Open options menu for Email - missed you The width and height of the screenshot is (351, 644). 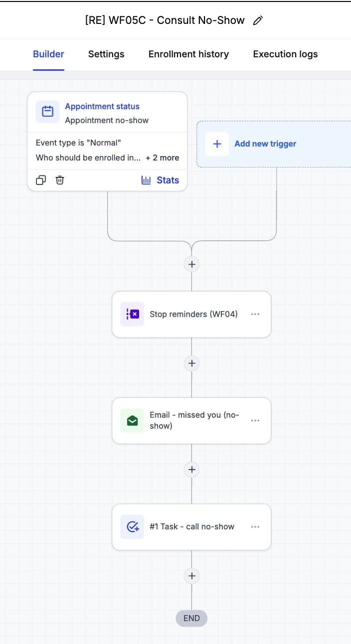tap(255, 420)
